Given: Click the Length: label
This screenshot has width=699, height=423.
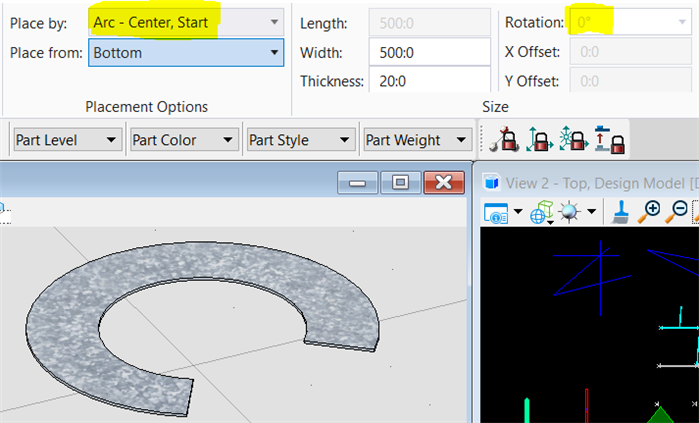Looking at the screenshot, I should tap(324, 23).
